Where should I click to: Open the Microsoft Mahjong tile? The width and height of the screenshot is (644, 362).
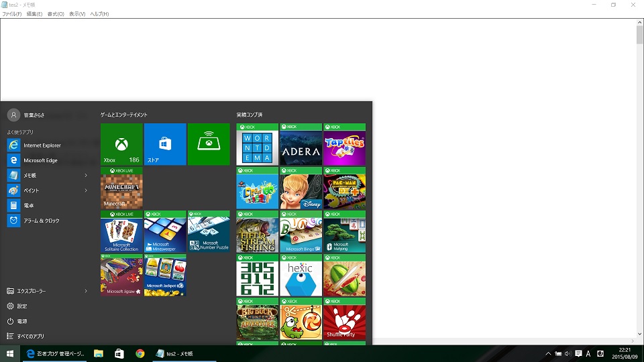345,231
